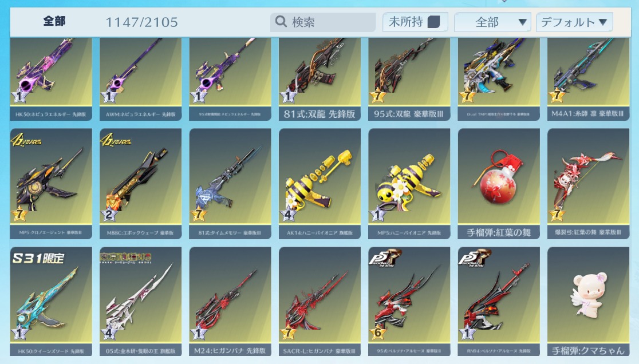The image size is (639, 364).
Task: Select the 81式:双龍 先鋒版 weapon skin
Action: [x=319, y=79]
